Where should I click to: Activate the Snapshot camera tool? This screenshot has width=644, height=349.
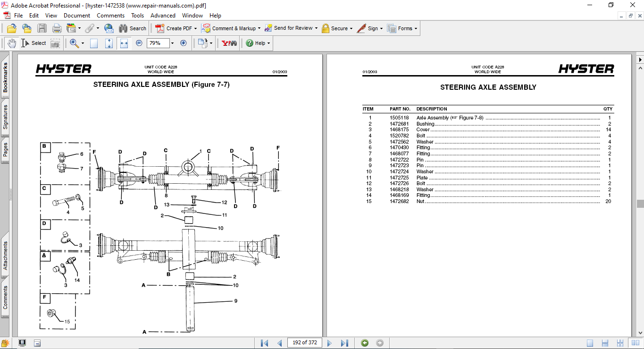55,43
